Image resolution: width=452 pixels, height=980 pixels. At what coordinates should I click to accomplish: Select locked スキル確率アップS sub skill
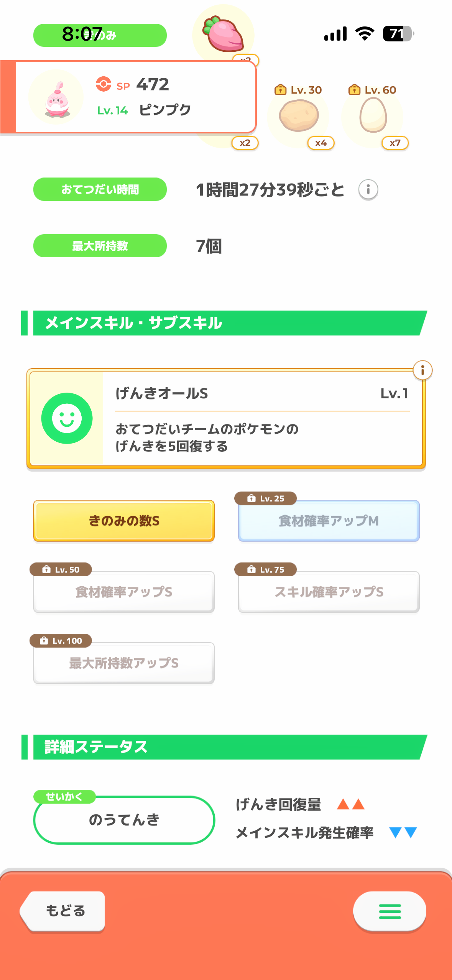[329, 592]
